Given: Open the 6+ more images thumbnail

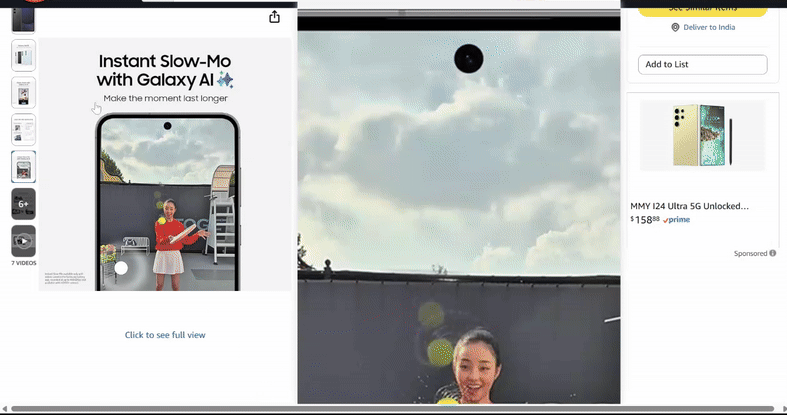Looking at the screenshot, I should [23, 204].
